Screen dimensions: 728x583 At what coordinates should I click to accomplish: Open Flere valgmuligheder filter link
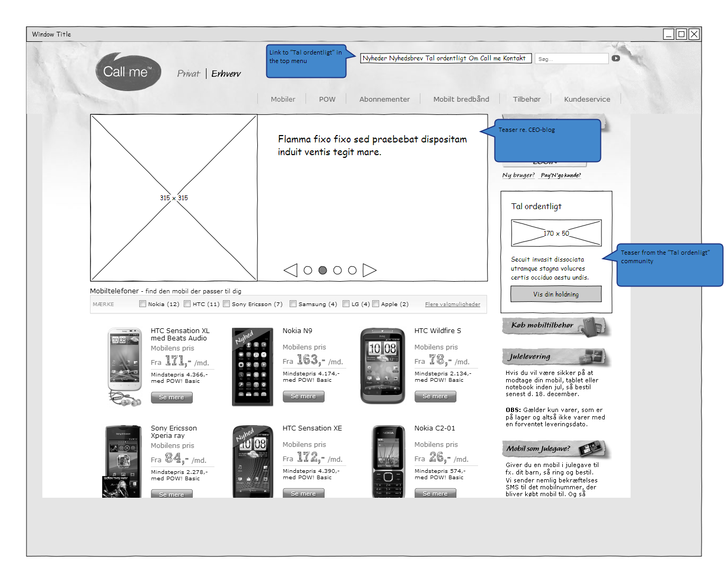coord(453,304)
